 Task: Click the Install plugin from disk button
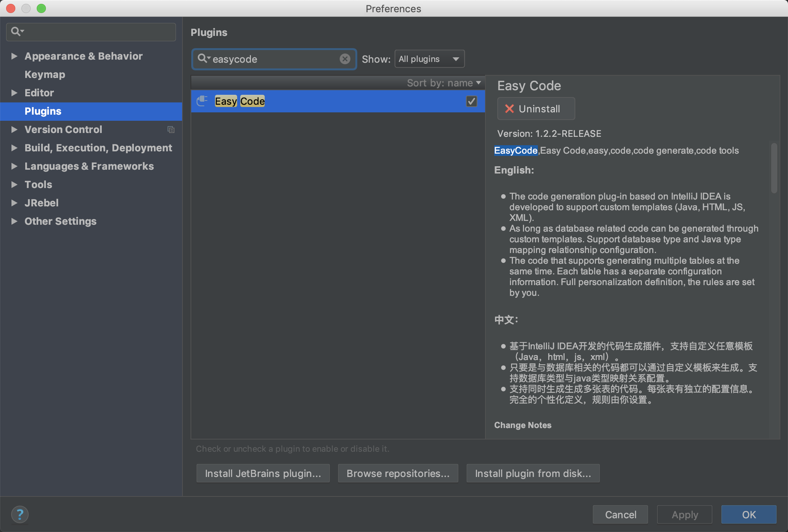coord(533,474)
